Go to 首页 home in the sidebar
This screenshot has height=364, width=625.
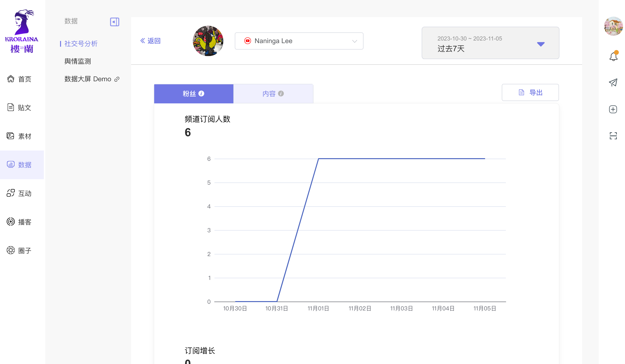pos(19,79)
